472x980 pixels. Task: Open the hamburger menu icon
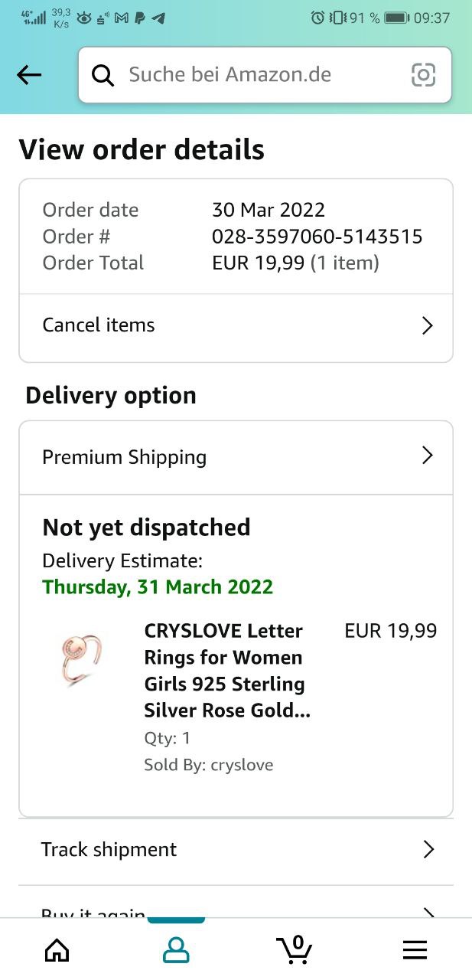coord(415,950)
